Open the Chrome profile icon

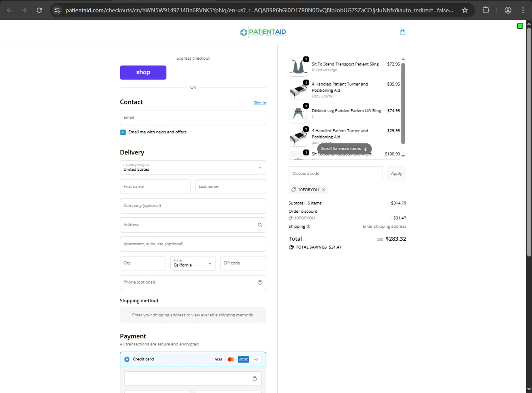click(x=508, y=10)
